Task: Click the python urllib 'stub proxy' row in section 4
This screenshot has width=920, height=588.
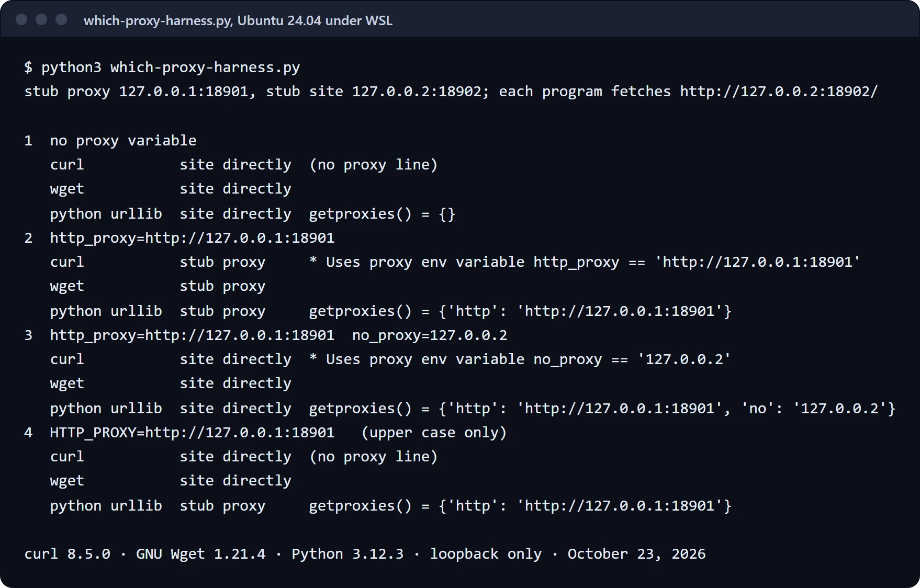Action: 390,506
